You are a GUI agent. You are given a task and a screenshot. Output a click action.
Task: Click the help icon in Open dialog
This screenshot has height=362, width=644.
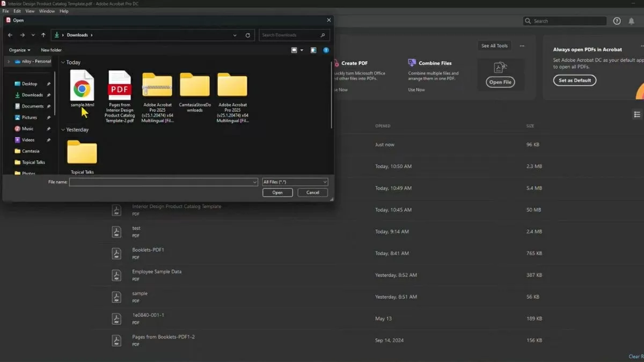click(x=326, y=50)
